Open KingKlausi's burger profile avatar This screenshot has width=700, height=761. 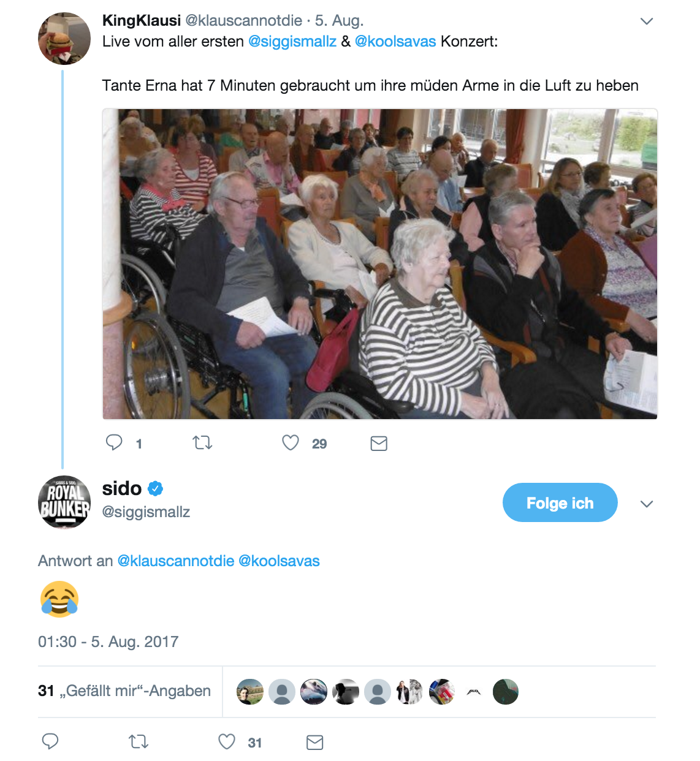[64, 39]
